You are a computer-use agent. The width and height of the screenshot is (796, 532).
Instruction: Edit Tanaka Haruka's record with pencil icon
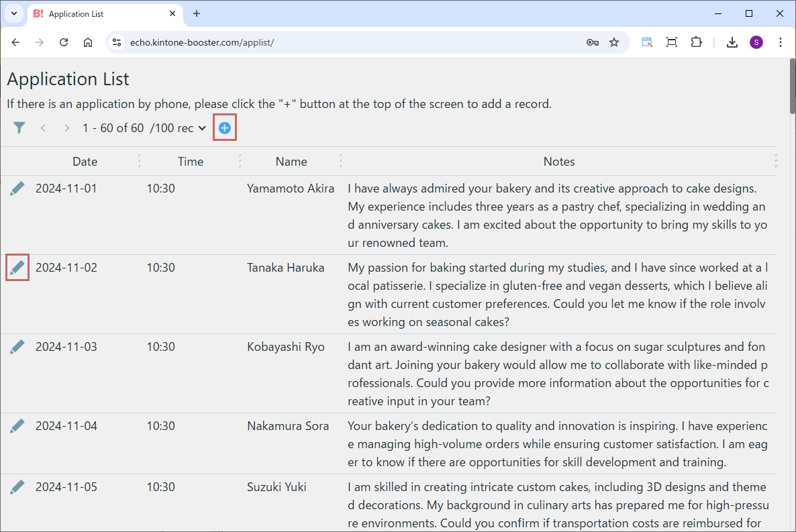pyautogui.click(x=17, y=268)
